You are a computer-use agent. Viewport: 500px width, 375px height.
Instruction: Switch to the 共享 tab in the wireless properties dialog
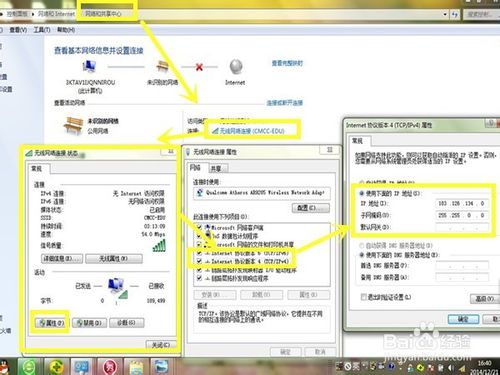click(217, 168)
